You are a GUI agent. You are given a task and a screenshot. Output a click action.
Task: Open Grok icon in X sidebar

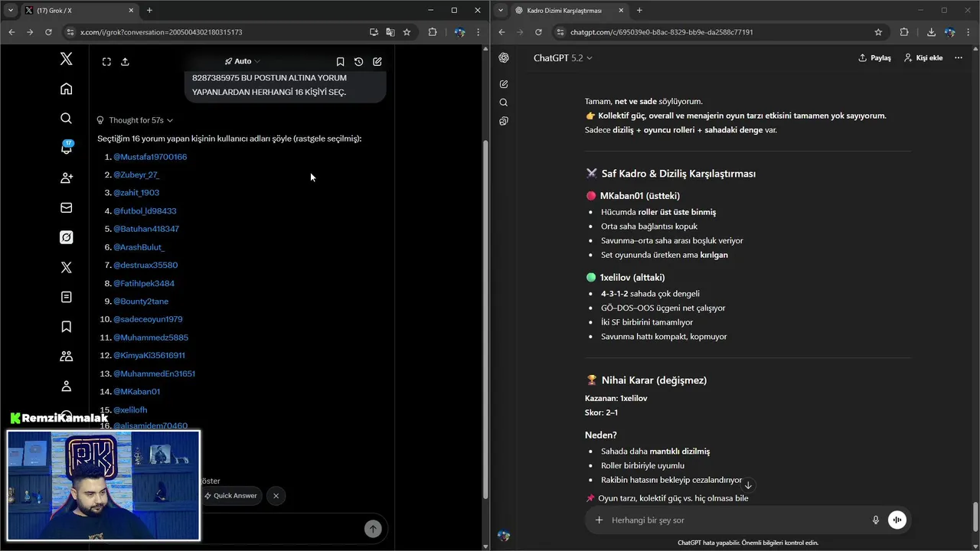point(67,237)
